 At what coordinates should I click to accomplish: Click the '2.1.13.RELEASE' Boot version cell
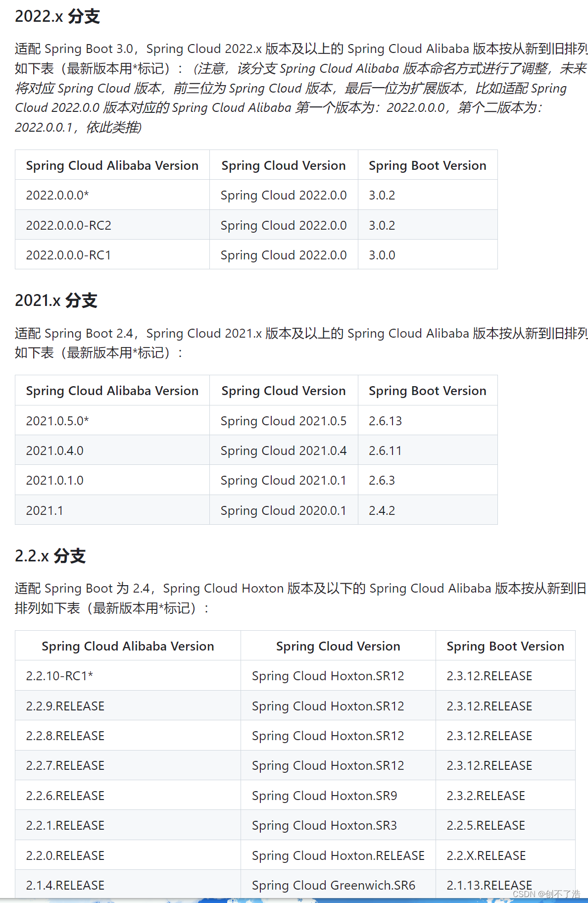pyautogui.click(x=505, y=885)
